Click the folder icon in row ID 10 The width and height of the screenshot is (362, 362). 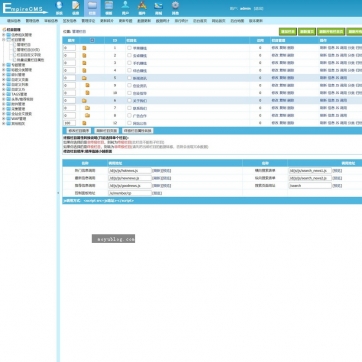coord(87,93)
